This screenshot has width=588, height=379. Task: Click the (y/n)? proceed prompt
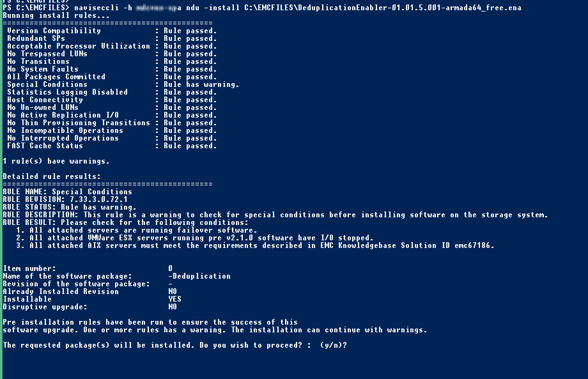pos(334,345)
